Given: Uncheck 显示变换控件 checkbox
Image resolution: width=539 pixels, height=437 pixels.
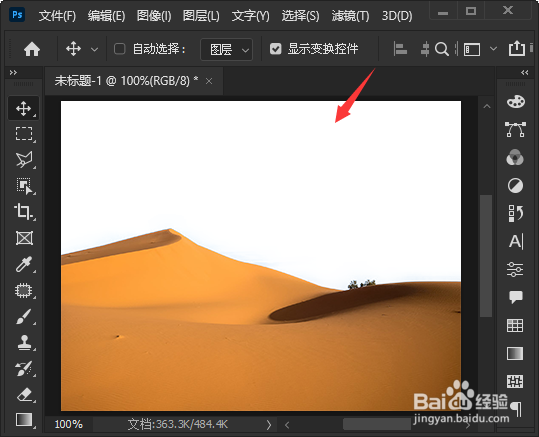Looking at the screenshot, I should [275, 49].
